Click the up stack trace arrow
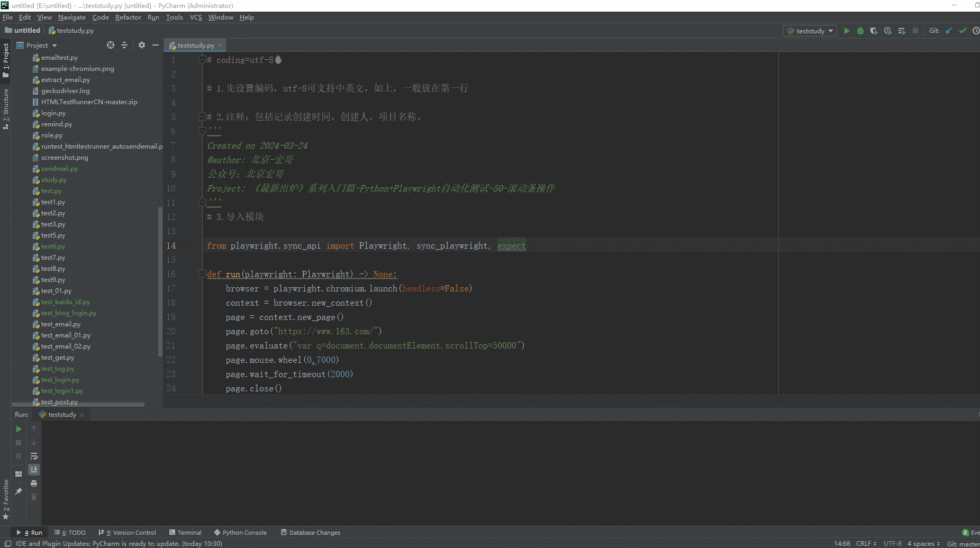This screenshot has height=548, width=980. (x=34, y=428)
